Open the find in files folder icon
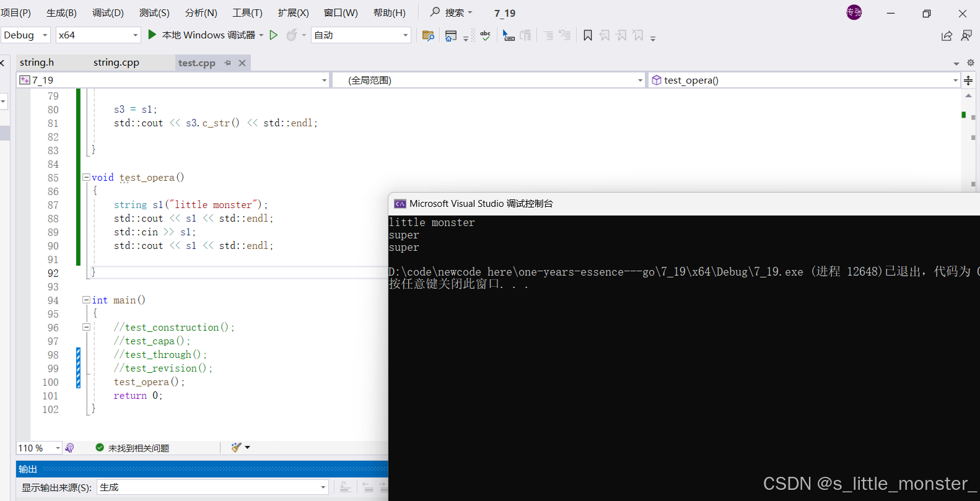Screen dimensions: 980x501 (x=428, y=35)
